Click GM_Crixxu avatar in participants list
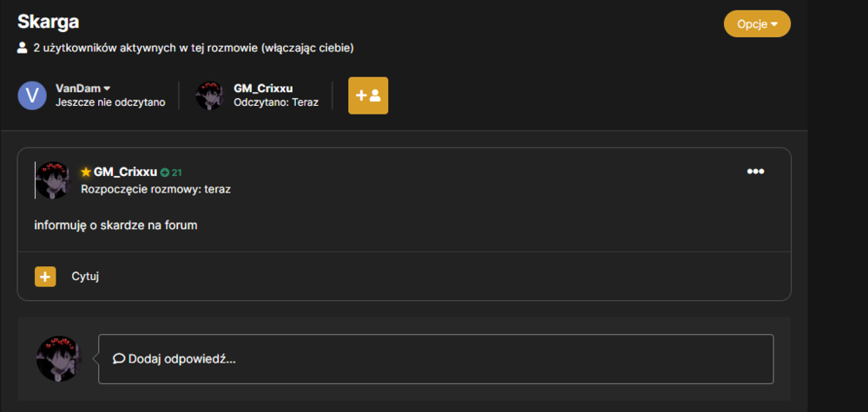This screenshot has height=412, width=868. [x=210, y=95]
